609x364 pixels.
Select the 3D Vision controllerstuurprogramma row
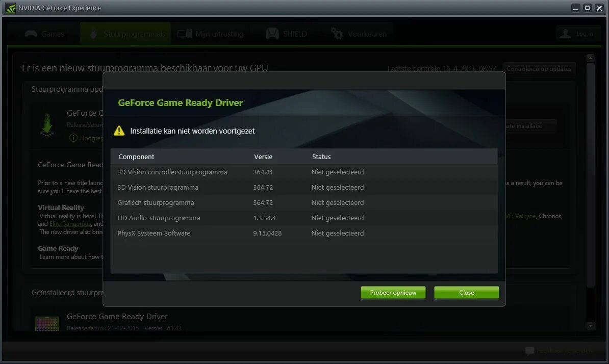click(x=304, y=172)
